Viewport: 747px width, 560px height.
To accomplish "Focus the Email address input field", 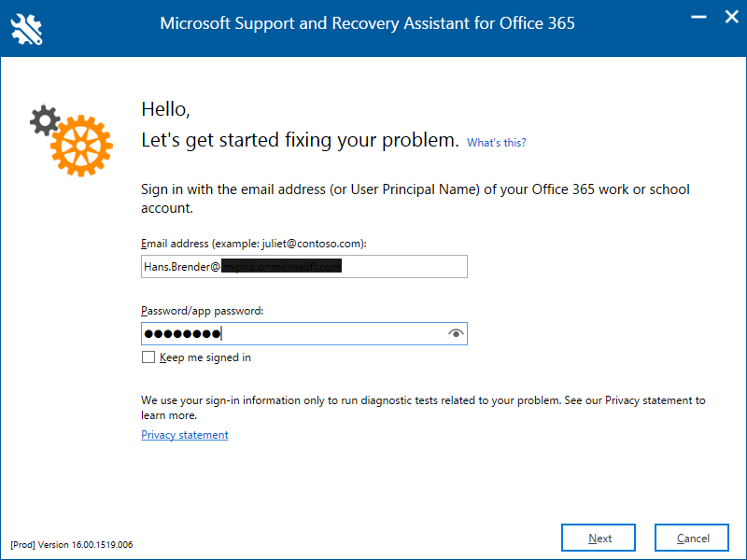I will [x=303, y=267].
